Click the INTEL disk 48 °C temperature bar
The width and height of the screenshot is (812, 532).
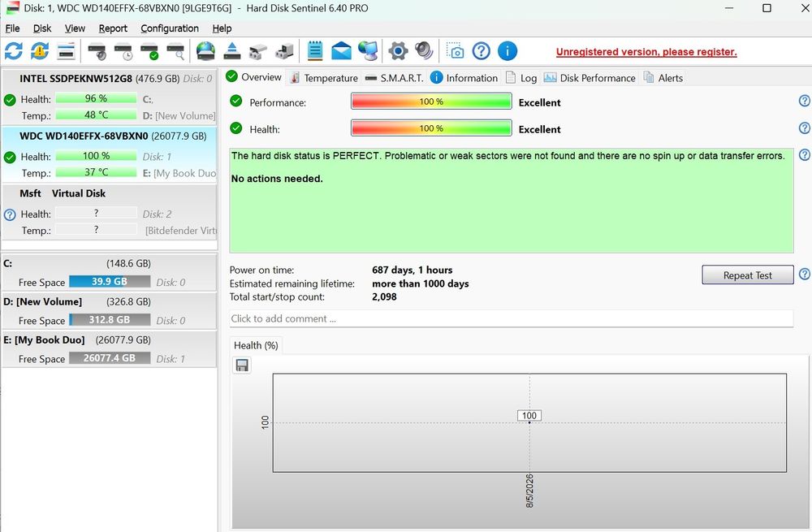point(96,115)
